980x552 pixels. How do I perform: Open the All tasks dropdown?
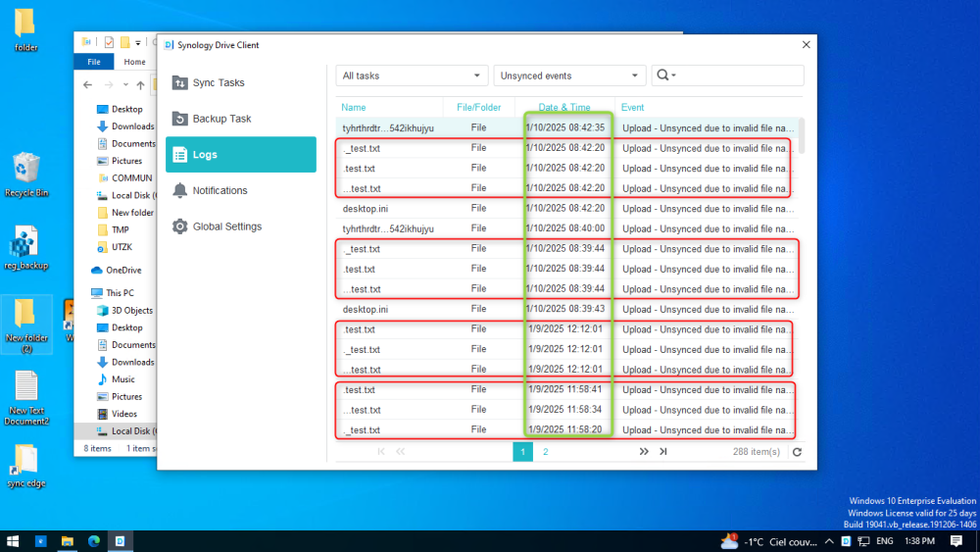(411, 75)
